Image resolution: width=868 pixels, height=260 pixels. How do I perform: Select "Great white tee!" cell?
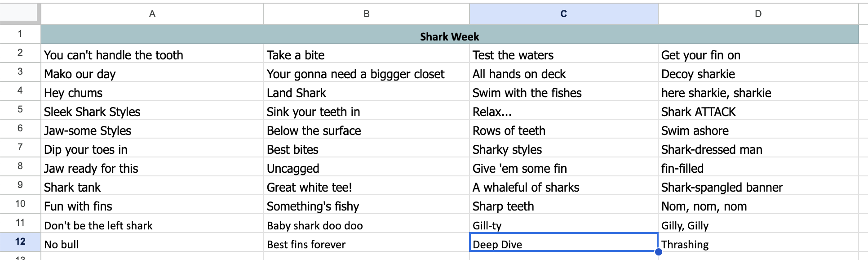click(309, 188)
